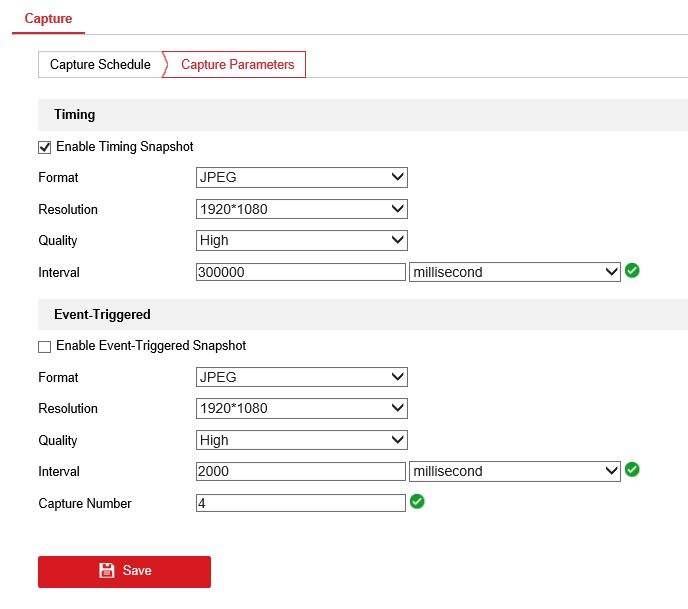Open the Event-Triggered Format dropdown
This screenshot has width=688, height=609.
point(301,378)
